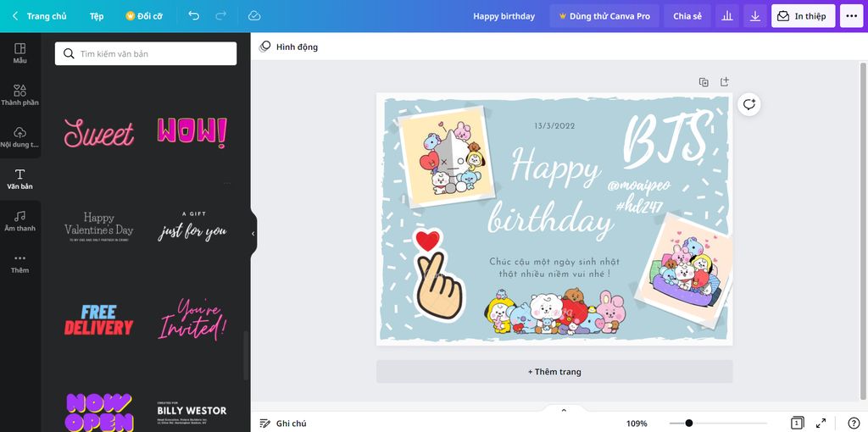Open the 109% zoom level dropdown
Image resolution: width=868 pixels, height=432 pixels.
(x=637, y=424)
